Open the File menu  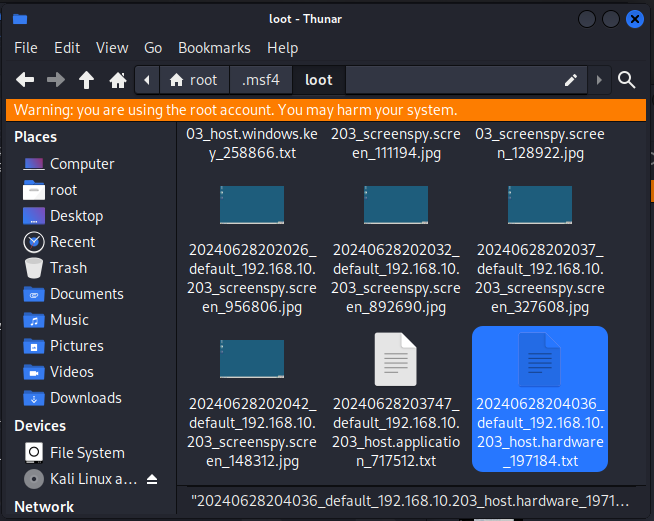point(26,48)
